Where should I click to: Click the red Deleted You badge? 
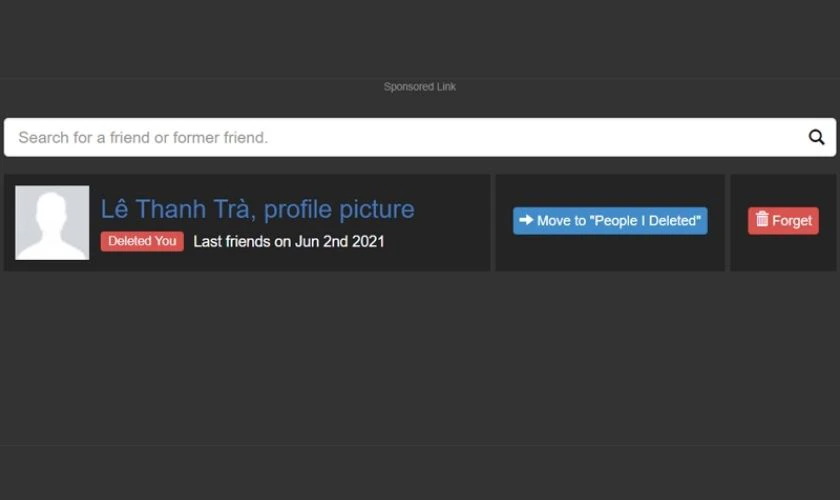point(142,241)
